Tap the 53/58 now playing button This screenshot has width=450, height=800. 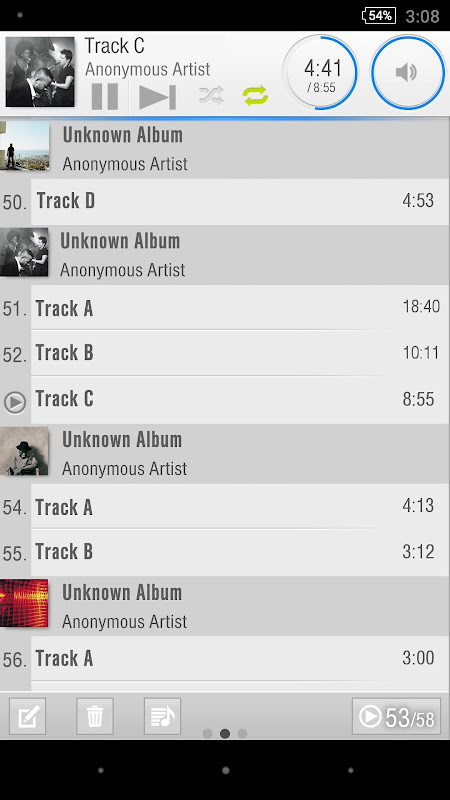[396, 716]
